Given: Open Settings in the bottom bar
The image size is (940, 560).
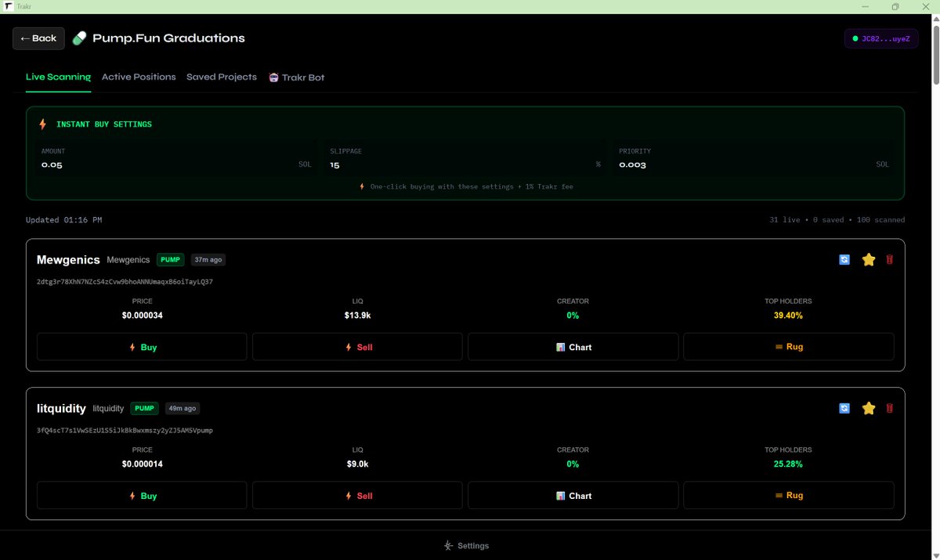Looking at the screenshot, I should (466, 546).
